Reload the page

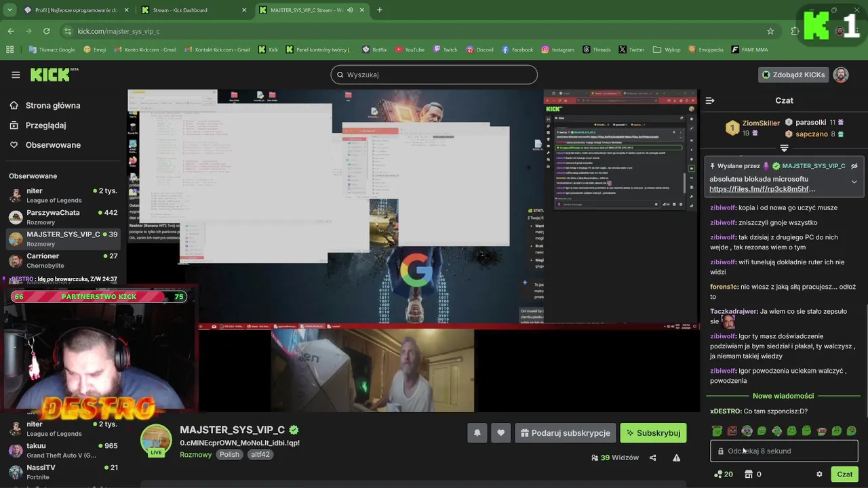pos(46,31)
